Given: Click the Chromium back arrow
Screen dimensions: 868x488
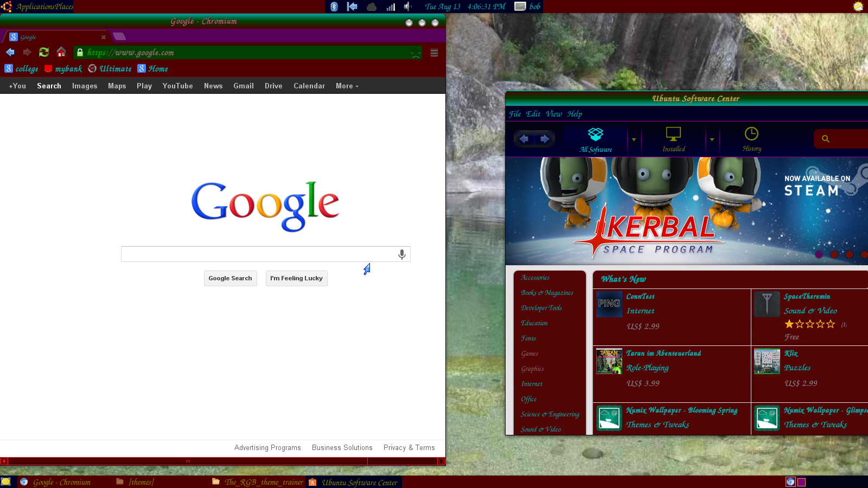Looking at the screenshot, I should click(10, 53).
